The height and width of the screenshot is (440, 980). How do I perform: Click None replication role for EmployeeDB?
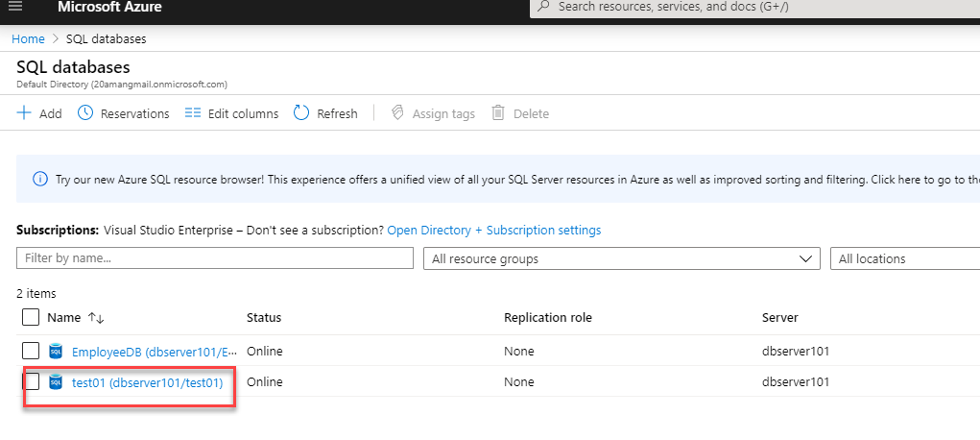click(x=518, y=351)
